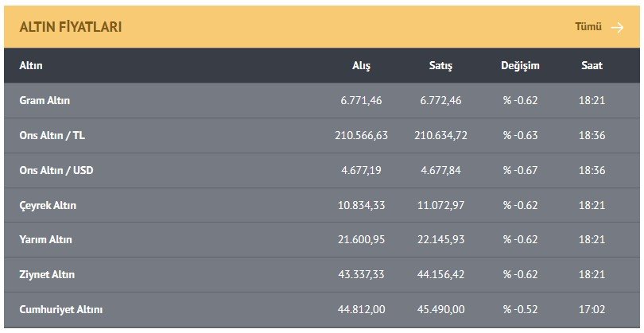The image size is (644, 333).
Task: Select the % -0.67 change value
Action: pyautogui.click(x=520, y=170)
